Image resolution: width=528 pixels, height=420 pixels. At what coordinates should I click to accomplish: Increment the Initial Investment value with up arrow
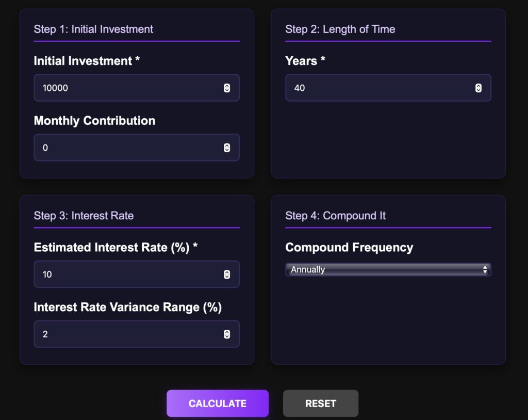(227, 86)
